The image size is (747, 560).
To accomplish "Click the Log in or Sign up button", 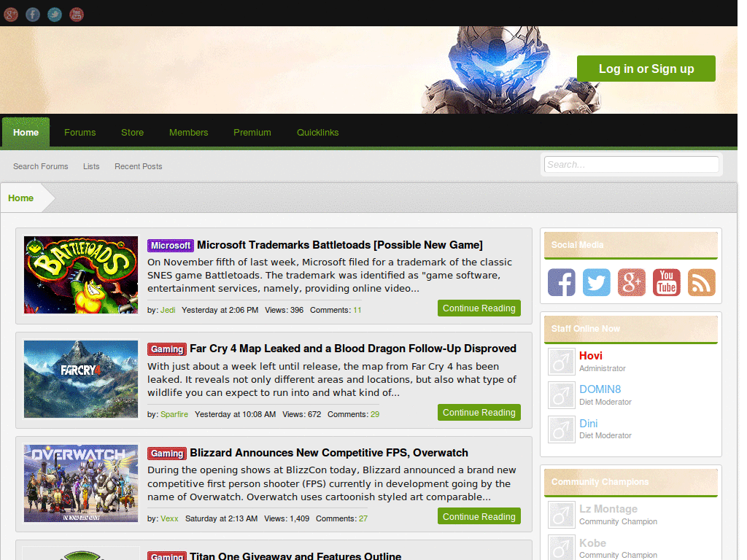I will pyautogui.click(x=646, y=69).
